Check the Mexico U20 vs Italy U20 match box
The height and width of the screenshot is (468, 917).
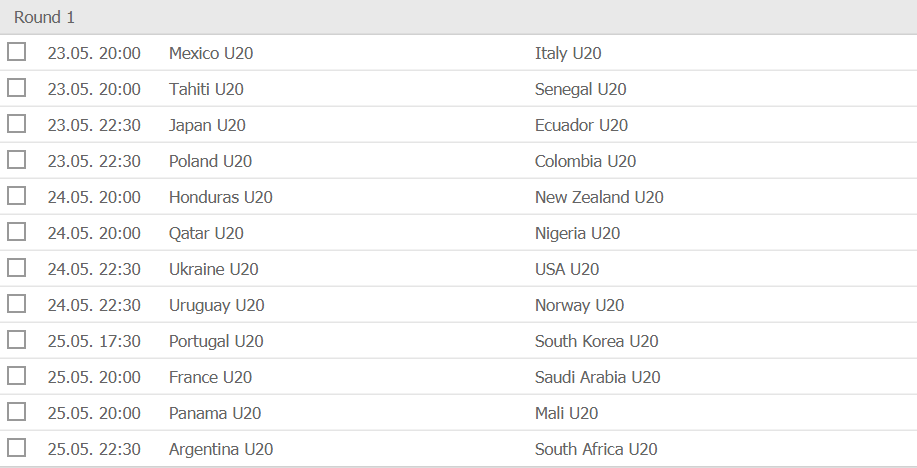16,51
